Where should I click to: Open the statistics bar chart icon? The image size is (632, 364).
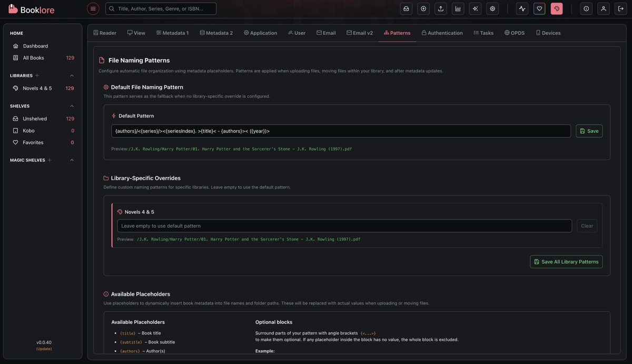pos(458,8)
